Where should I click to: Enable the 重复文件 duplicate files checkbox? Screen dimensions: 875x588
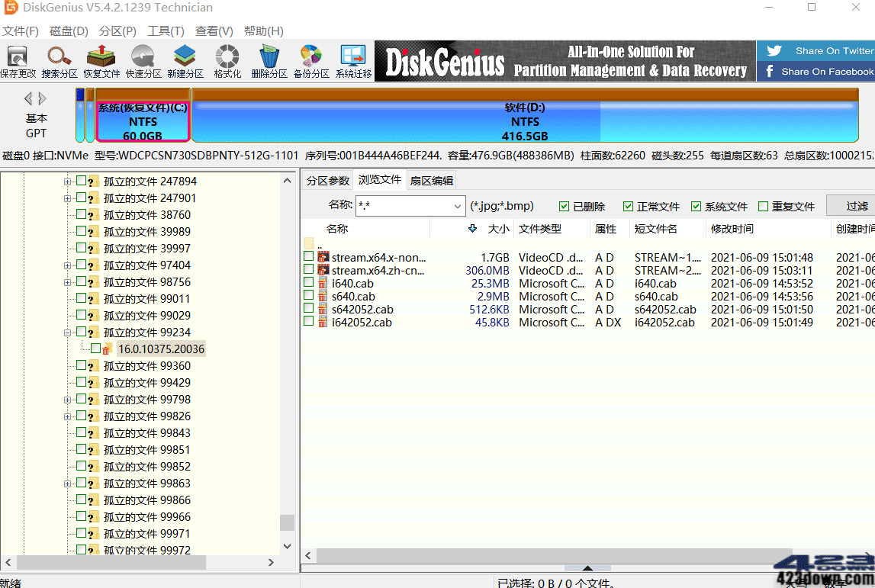point(764,207)
